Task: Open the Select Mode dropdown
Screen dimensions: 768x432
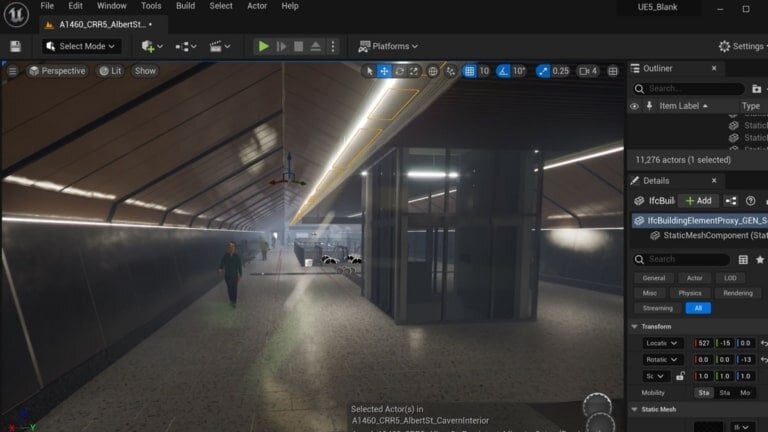Action: [81, 47]
